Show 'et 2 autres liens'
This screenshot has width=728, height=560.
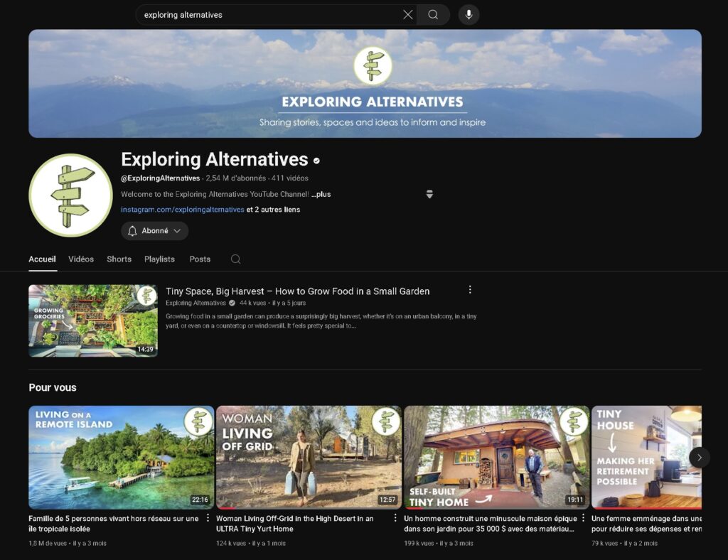pos(273,209)
